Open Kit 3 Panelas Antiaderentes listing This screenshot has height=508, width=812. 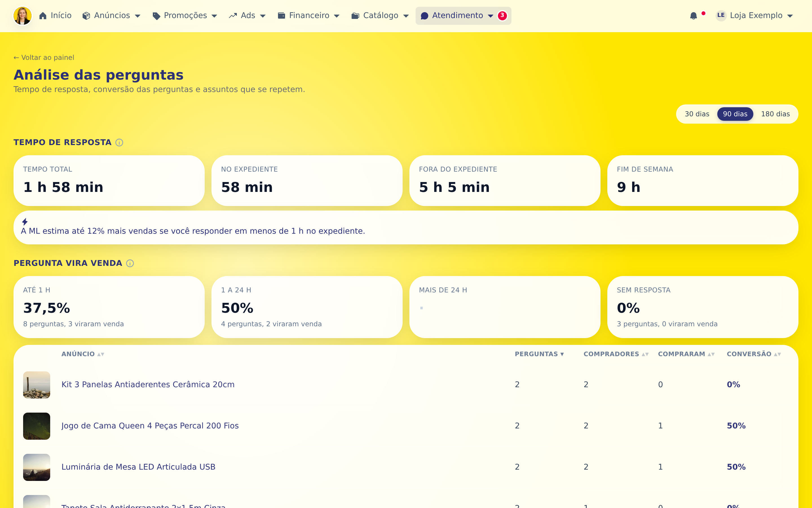coord(148,385)
